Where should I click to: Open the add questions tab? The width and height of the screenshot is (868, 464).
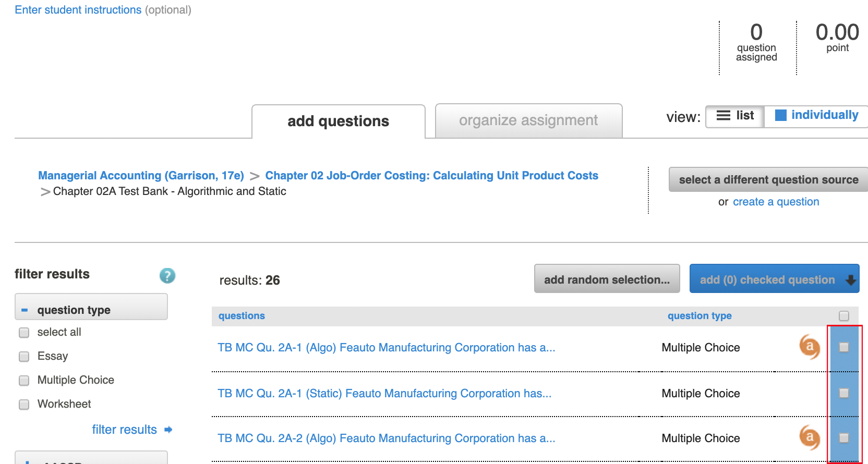[338, 121]
